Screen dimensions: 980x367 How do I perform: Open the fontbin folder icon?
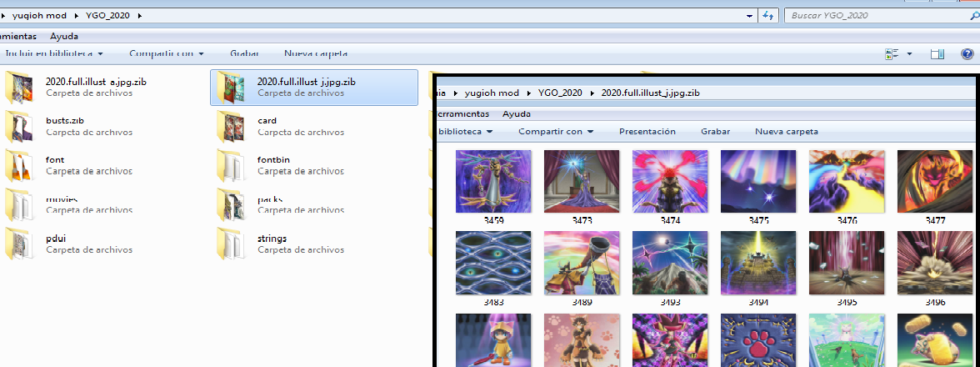click(232, 165)
